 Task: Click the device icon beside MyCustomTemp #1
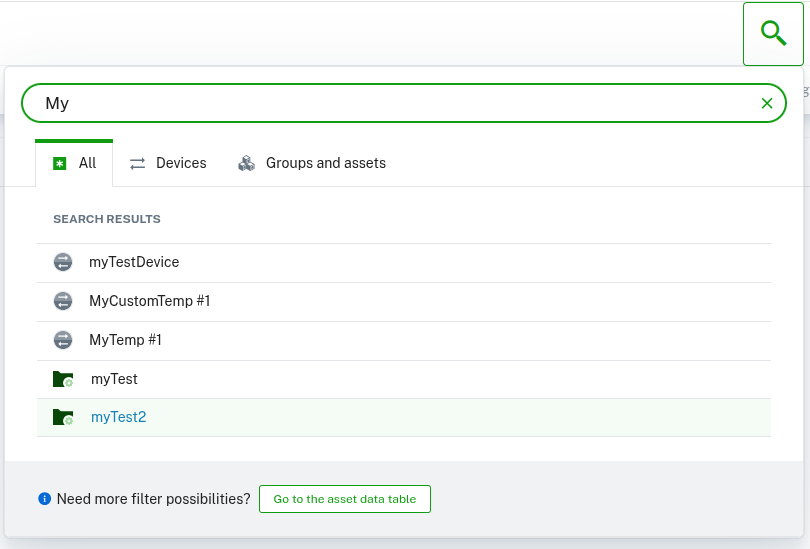[63, 301]
